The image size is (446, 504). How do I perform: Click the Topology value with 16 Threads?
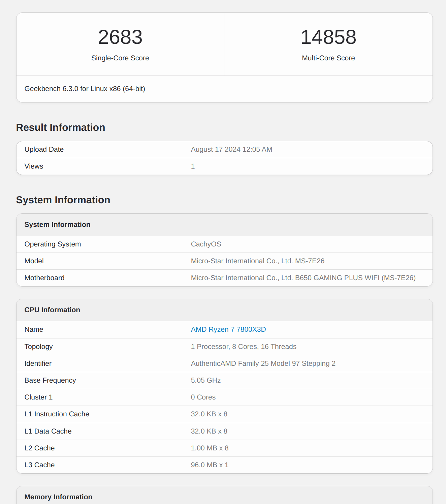pos(244,347)
